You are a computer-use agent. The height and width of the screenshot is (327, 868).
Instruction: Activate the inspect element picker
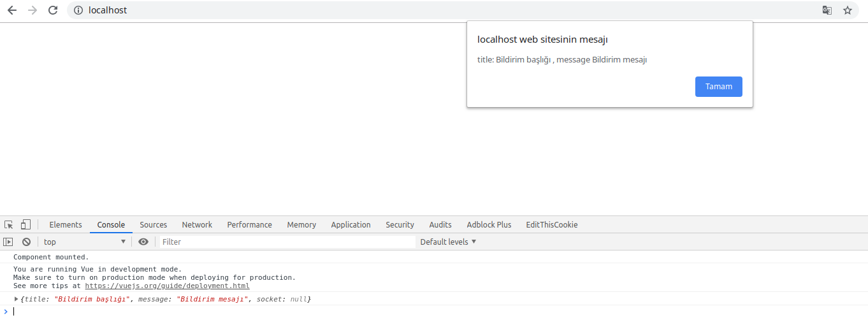(9, 224)
